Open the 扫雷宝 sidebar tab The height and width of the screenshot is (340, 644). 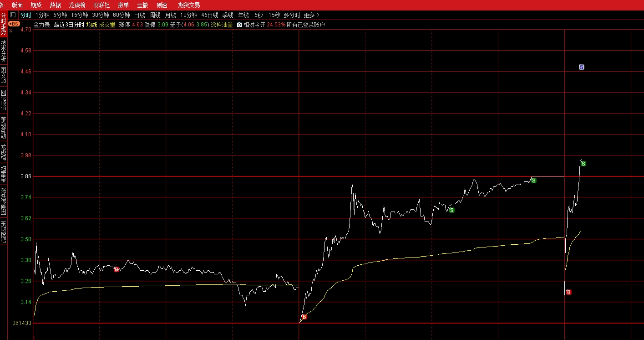point(4,174)
